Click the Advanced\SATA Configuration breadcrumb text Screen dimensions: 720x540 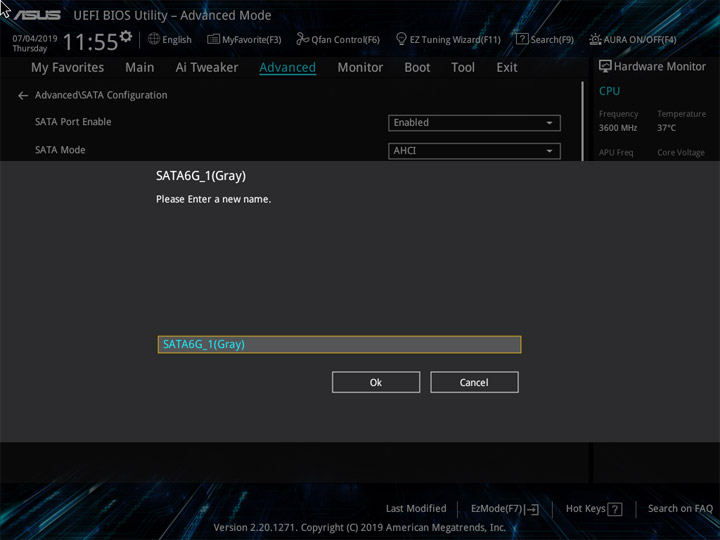[101, 95]
